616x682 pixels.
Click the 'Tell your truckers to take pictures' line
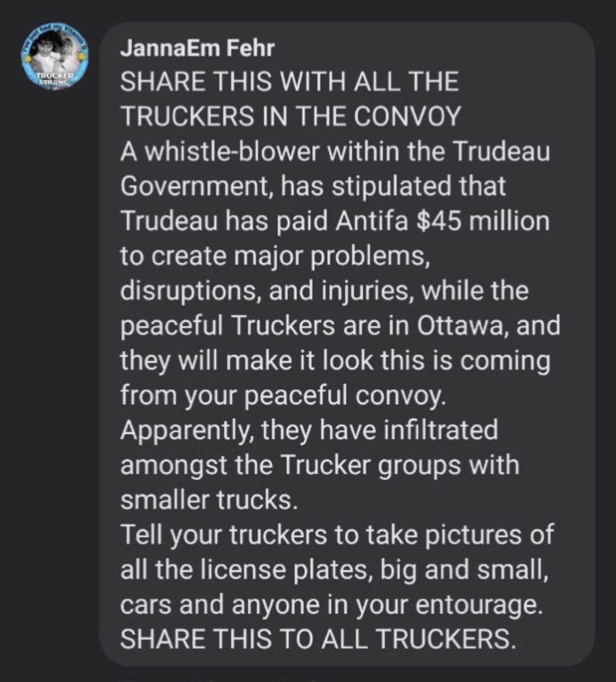(337, 535)
